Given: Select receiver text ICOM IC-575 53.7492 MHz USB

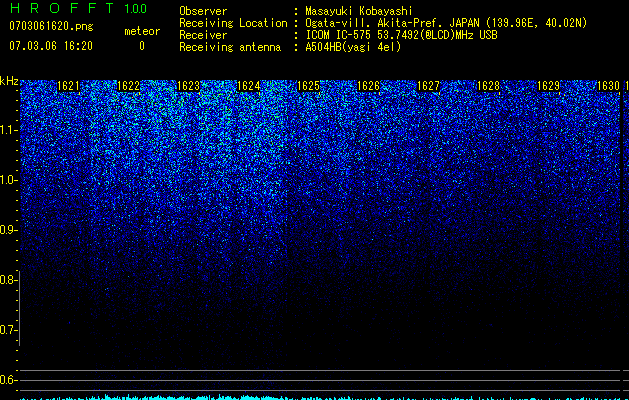Looking at the screenshot, I should click(401, 35).
